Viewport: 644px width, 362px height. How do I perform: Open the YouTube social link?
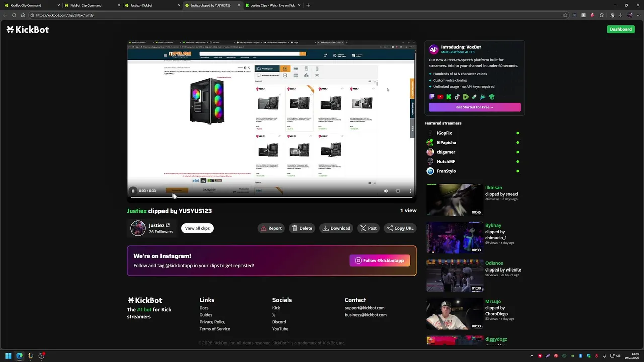click(280, 329)
